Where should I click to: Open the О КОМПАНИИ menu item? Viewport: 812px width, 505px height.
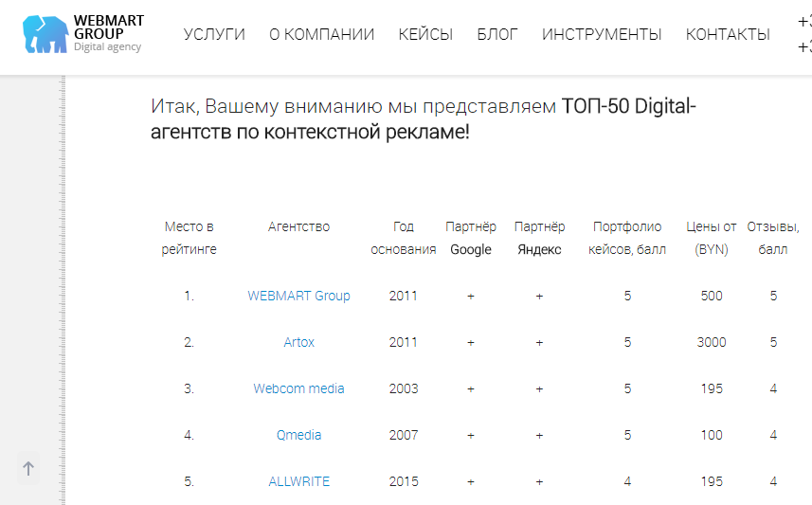point(321,34)
